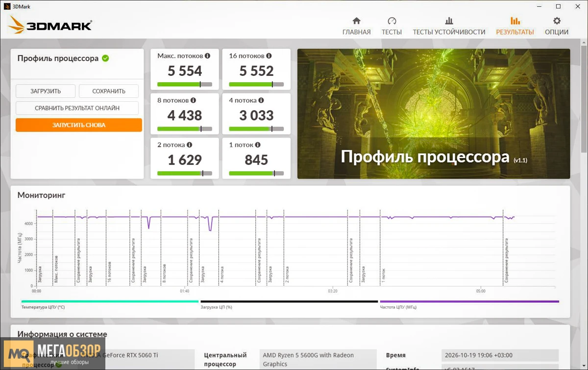Click info icon next to Макс. потоков
Screen dimensions: 588x370
coord(208,56)
